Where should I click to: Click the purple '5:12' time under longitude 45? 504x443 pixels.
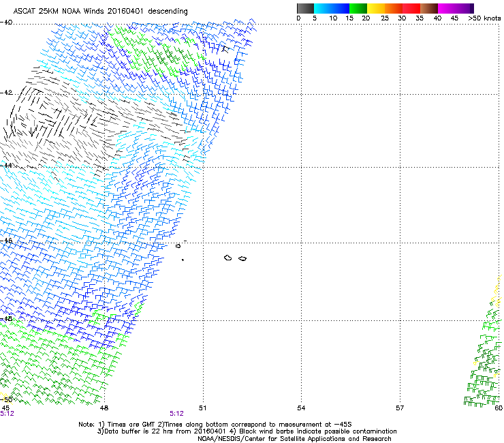pos(7,414)
